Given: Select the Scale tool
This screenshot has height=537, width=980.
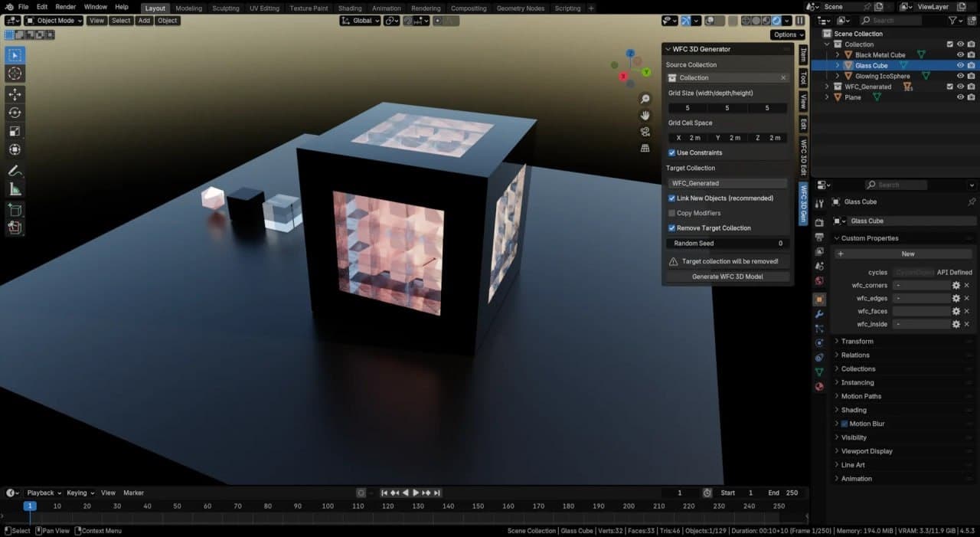Looking at the screenshot, I should (x=15, y=131).
